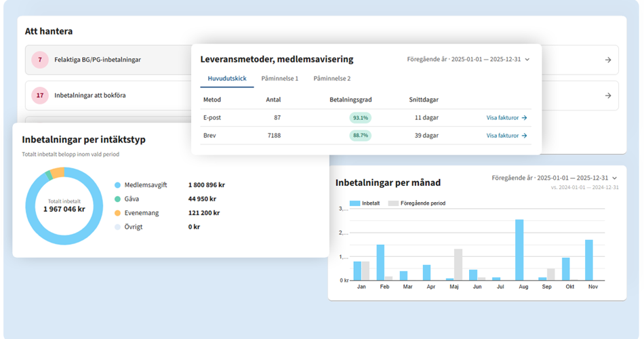Click the 93.1% payment rate badge

[x=360, y=117]
